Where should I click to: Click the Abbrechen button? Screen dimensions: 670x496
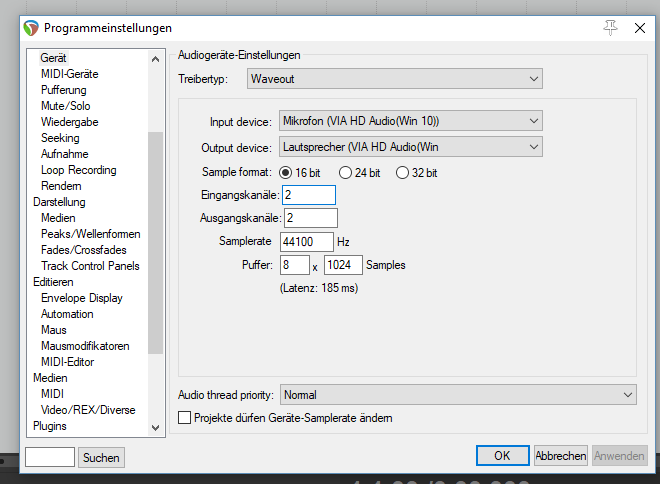coord(561,456)
